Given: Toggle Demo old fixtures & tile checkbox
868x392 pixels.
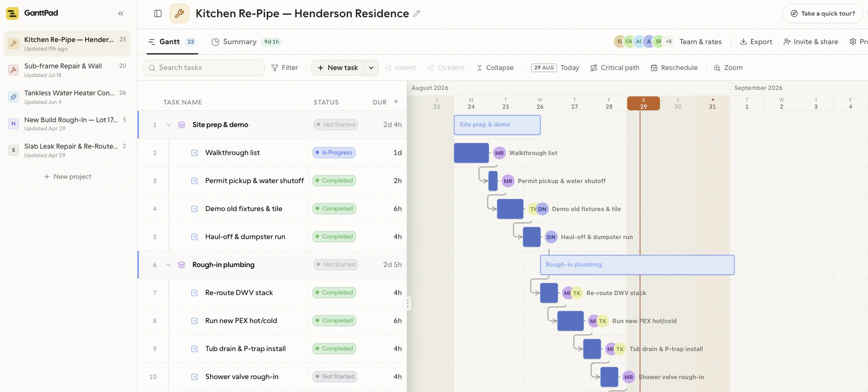Looking at the screenshot, I should [x=195, y=209].
